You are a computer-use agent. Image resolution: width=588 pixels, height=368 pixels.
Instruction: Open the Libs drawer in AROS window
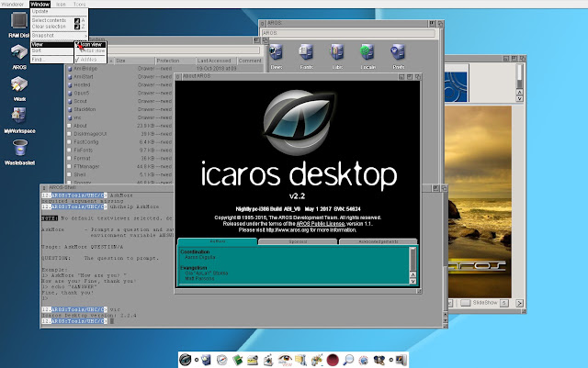[337, 52]
